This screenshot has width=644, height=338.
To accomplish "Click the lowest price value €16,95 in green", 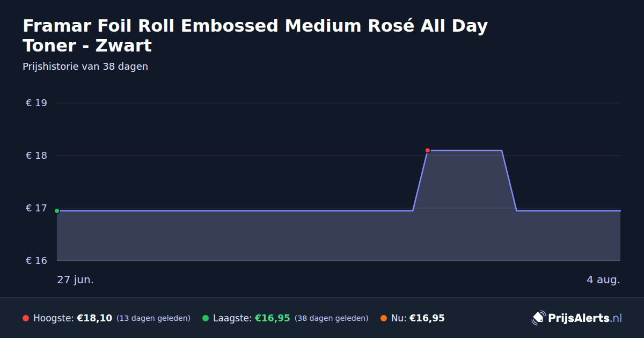I will (x=272, y=318).
